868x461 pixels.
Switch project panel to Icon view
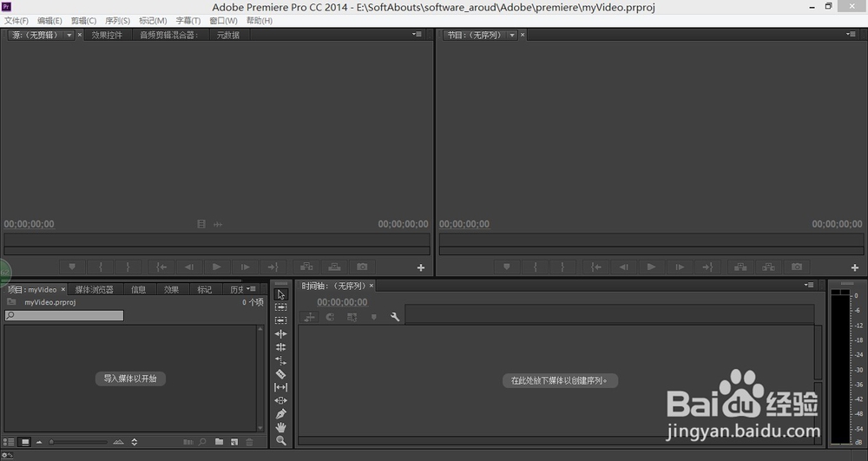pyautogui.click(x=25, y=442)
